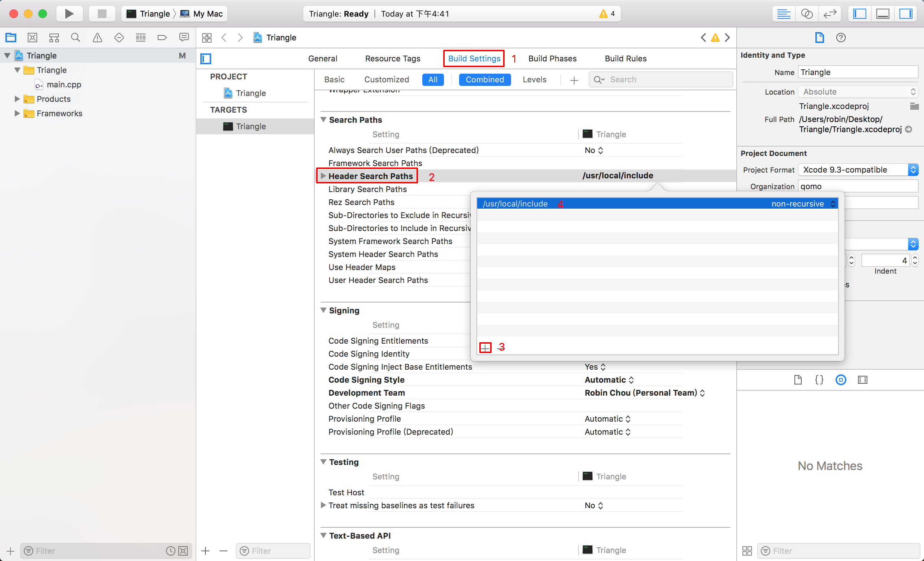The image size is (924, 561).
Task: Hide the project and targets list
Action: coord(206,58)
